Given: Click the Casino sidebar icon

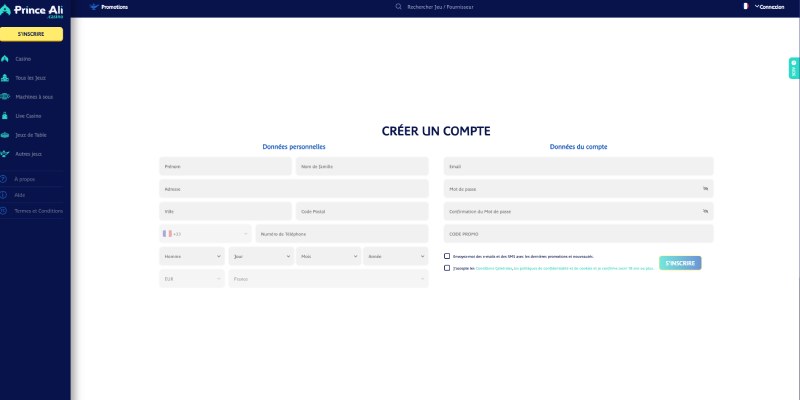Looking at the screenshot, I should (x=5, y=59).
